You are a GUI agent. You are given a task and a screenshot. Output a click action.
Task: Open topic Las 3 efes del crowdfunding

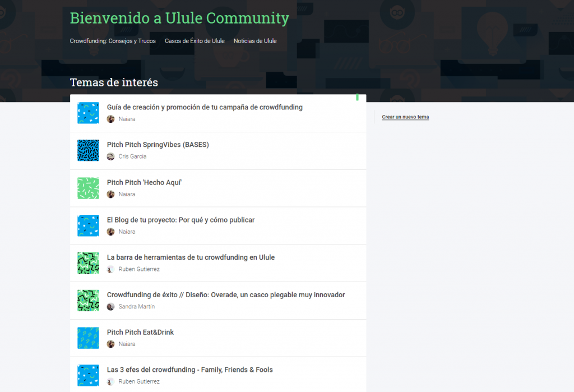(x=189, y=370)
